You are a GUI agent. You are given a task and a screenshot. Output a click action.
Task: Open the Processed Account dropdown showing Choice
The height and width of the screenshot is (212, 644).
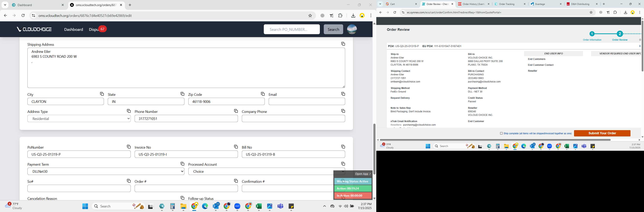(267, 171)
